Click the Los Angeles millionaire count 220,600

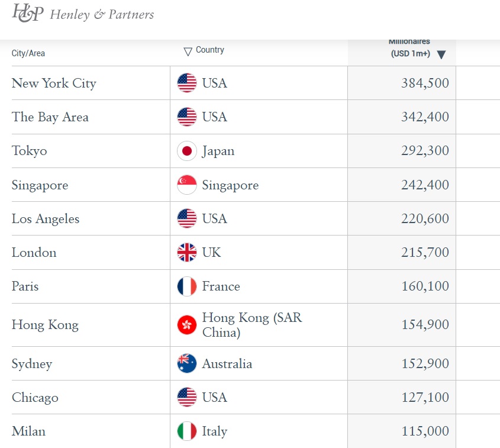425,219
